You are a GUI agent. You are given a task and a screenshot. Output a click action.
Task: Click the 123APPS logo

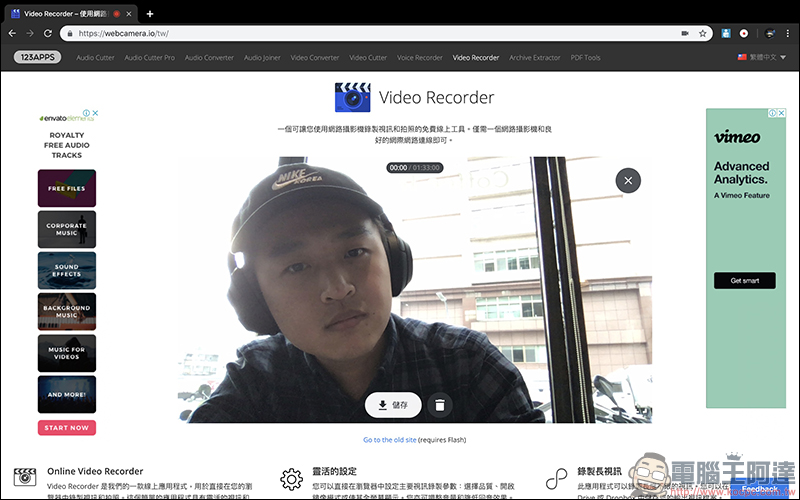pyautogui.click(x=37, y=57)
